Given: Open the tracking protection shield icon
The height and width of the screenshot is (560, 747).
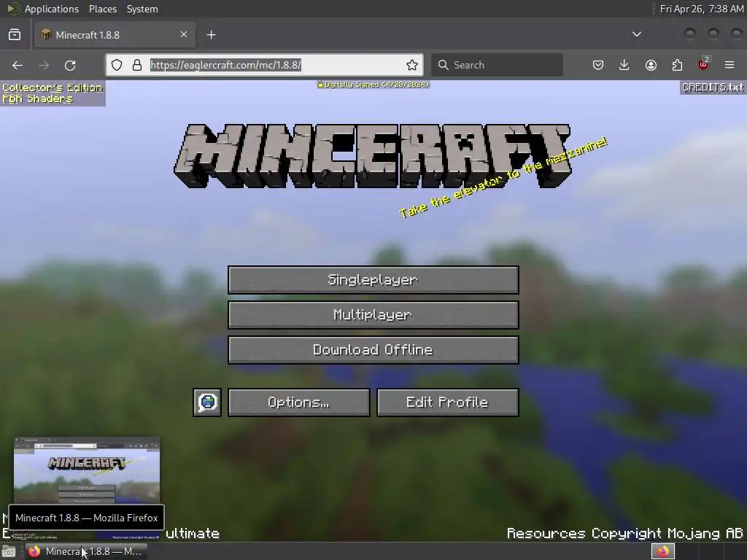Looking at the screenshot, I should (117, 65).
